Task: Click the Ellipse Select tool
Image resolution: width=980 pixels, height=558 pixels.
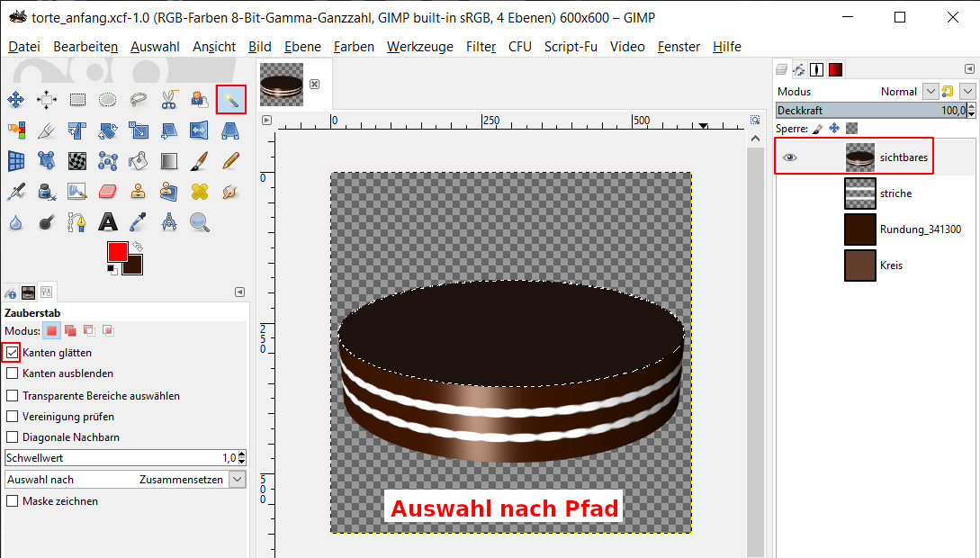Action: [108, 100]
